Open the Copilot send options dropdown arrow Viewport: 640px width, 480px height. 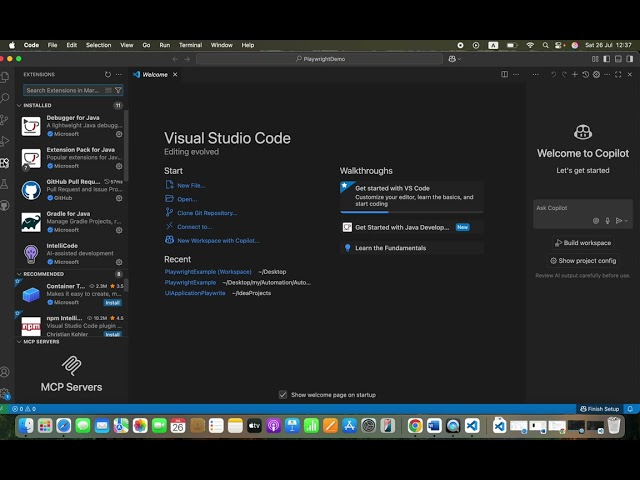[627, 221]
